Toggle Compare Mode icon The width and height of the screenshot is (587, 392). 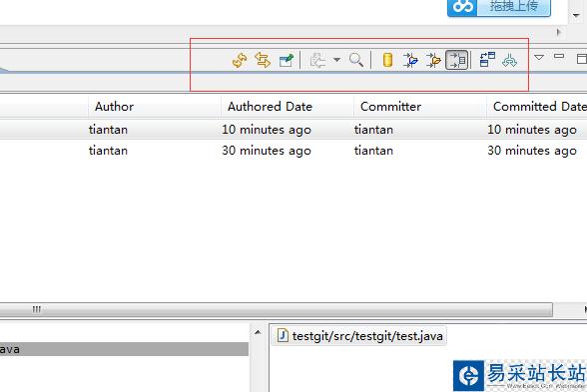(487, 60)
